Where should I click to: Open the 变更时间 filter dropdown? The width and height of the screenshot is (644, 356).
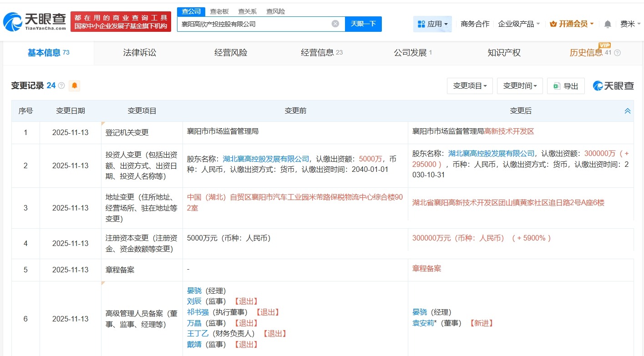[x=520, y=86]
